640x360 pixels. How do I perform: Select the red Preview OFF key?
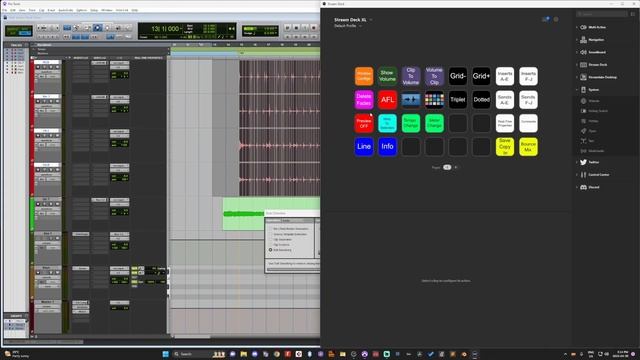pos(364,123)
